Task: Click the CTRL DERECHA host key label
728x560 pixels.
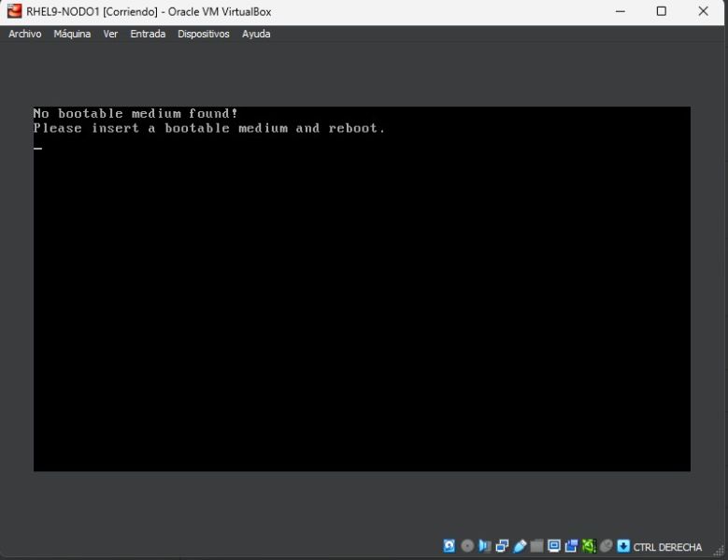Action: (667, 547)
